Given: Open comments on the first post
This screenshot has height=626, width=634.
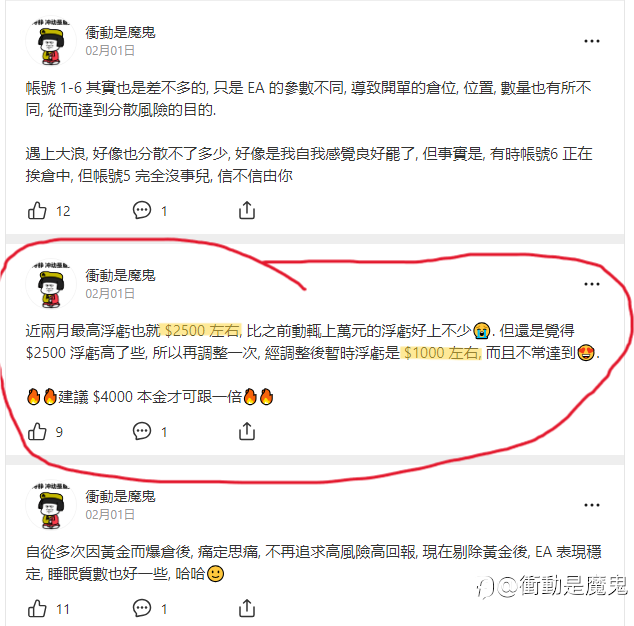Looking at the screenshot, I should 142,210.
